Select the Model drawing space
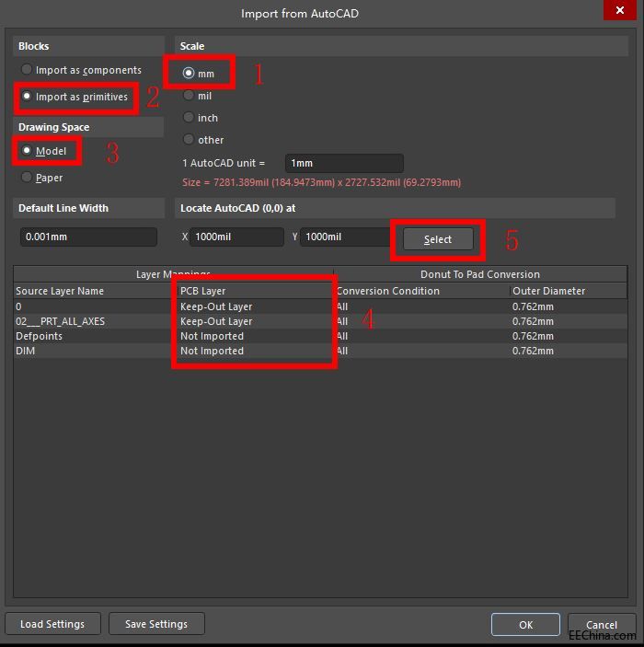 click(x=44, y=151)
